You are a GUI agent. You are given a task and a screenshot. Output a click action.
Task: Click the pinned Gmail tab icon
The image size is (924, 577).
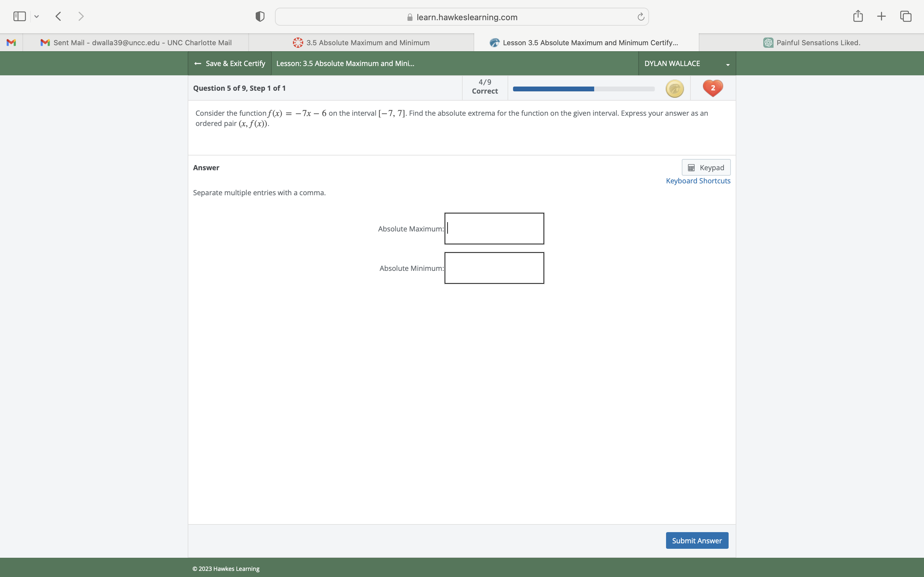tap(12, 43)
